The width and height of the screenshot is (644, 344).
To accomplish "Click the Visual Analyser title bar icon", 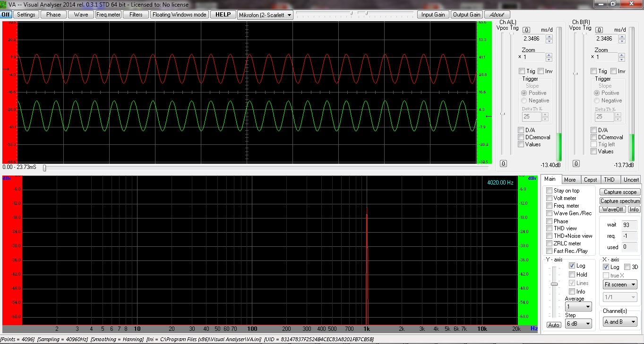I will pyautogui.click(x=4, y=4).
